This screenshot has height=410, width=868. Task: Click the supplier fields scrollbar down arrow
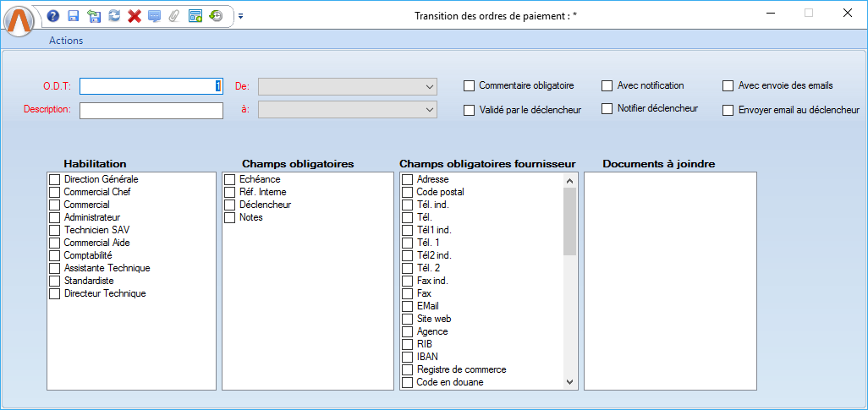pos(569,382)
